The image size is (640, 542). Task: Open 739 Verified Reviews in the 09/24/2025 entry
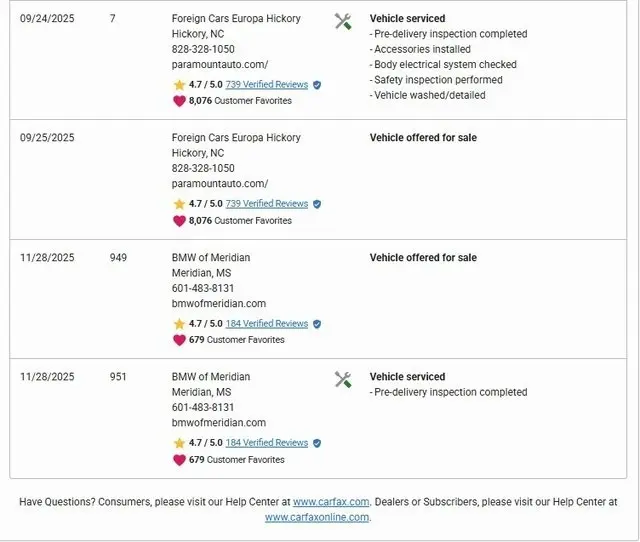(x=266, y=85)
